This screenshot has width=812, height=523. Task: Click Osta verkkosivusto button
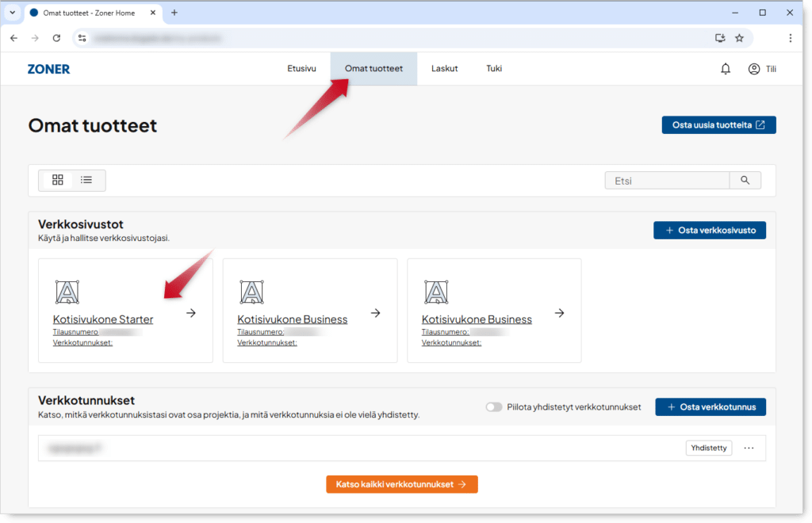pos(710,231)
